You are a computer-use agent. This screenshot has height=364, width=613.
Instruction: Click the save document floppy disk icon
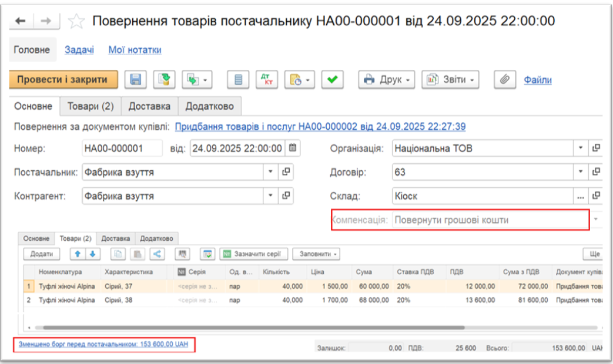click(x=136, y=80)
